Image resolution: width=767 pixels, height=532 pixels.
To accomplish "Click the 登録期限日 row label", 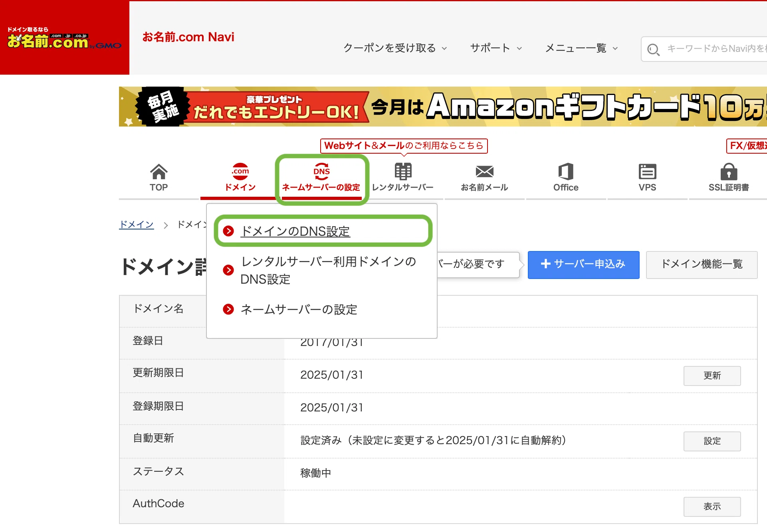I will (x=159, y=406).
